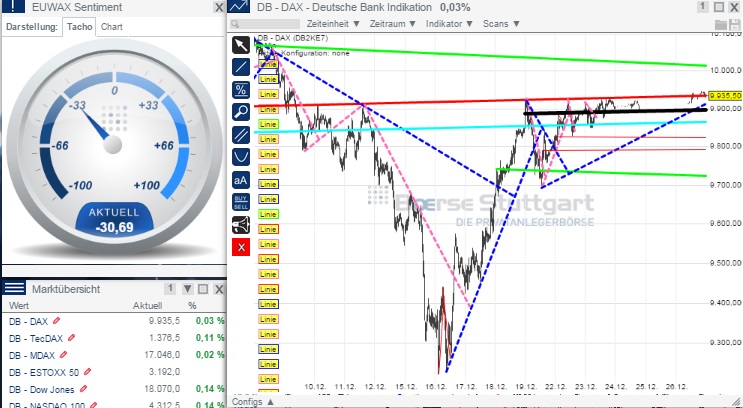Select the arrow pointer tool
The width and height of the screenshot is (743, 408).
click(241, 45)
